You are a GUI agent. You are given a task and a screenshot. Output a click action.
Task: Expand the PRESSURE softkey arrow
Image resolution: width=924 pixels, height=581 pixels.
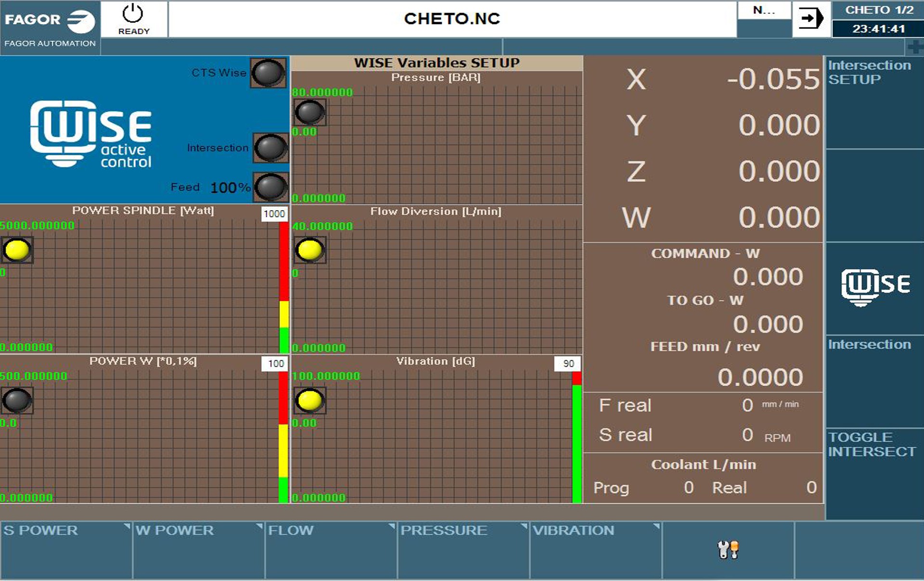tap(524, 527)
